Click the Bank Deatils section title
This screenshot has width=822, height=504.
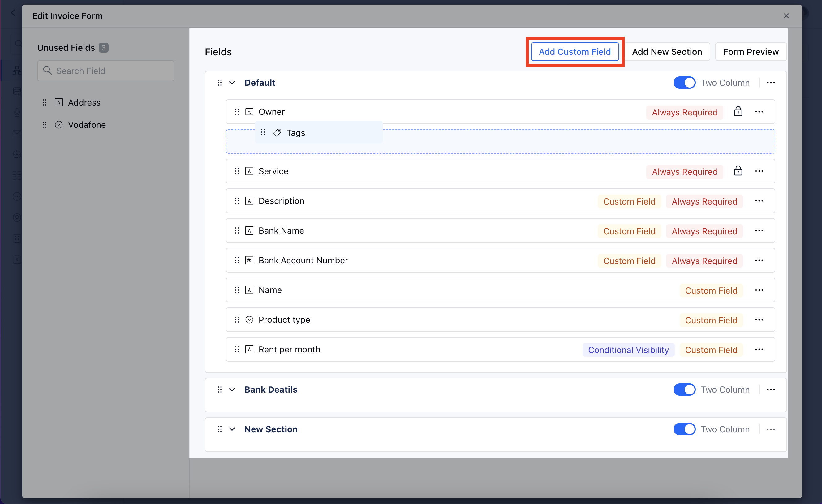click(271, 390)
